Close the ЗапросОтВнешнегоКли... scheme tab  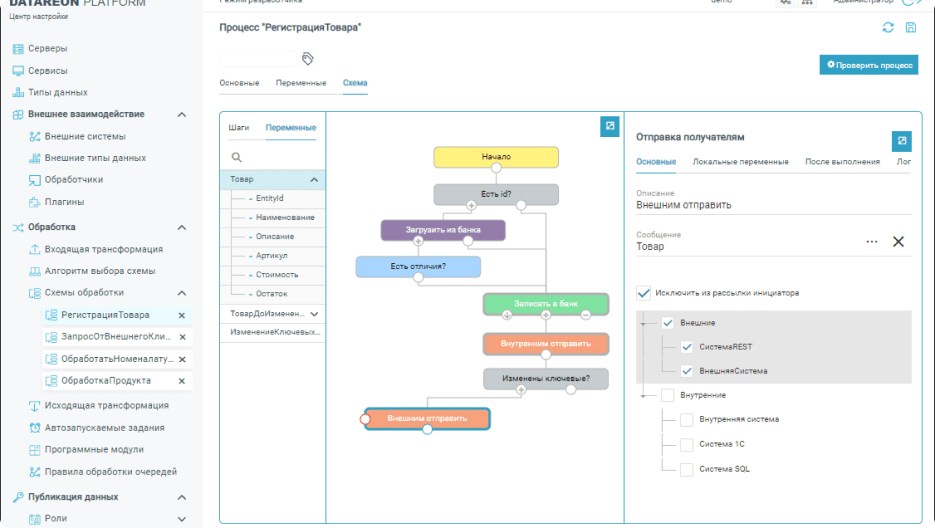point(182,337)
